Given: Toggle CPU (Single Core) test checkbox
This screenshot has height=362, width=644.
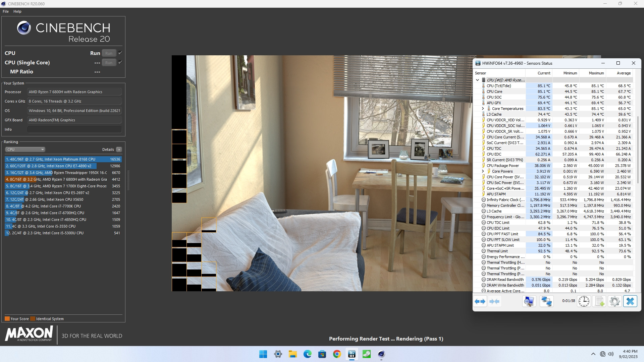Looking at the screenshot, I should [x=120, y=62].
